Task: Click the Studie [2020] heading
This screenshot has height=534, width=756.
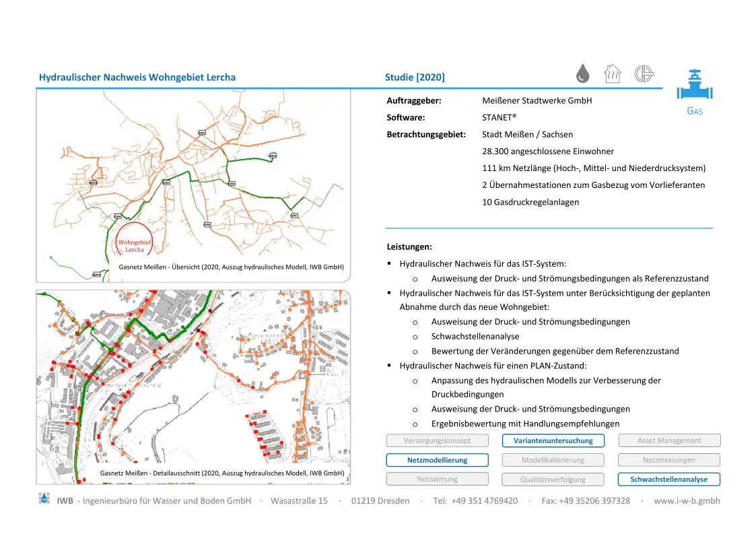Action: coord(415,77)
